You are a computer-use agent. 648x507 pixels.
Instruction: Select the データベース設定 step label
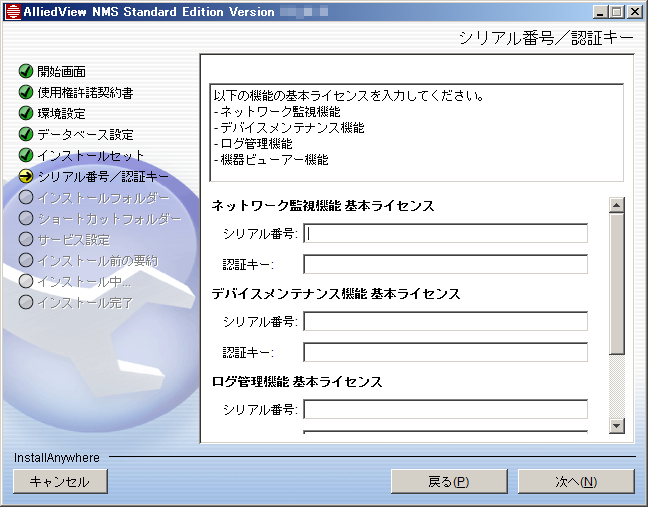(85, 134)
